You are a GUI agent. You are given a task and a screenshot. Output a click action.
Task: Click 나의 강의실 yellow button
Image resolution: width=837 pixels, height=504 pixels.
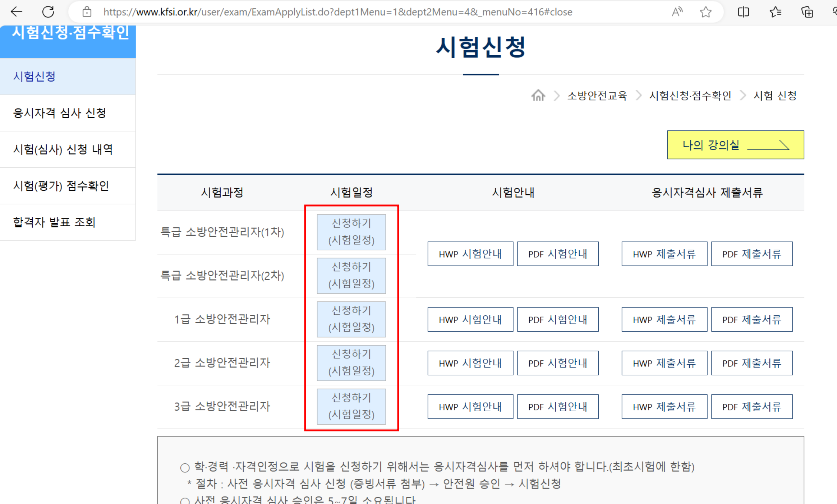pos(735,145)
